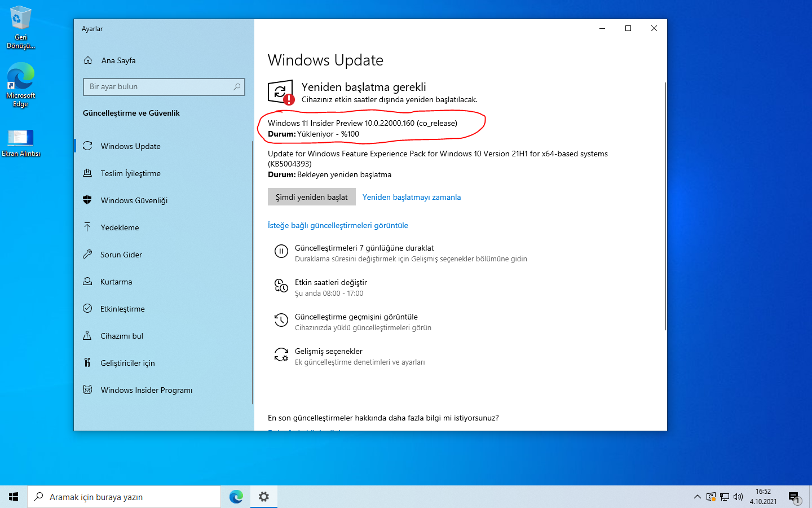Open the Windows Start menu
This screenshot has height=508, width=812.
coord(14,497)
